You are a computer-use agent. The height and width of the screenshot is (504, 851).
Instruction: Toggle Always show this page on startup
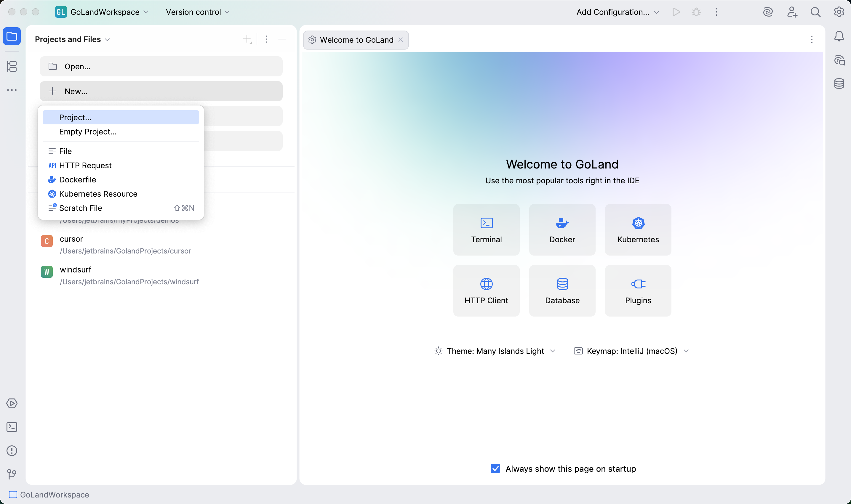[x=495, y=468]
